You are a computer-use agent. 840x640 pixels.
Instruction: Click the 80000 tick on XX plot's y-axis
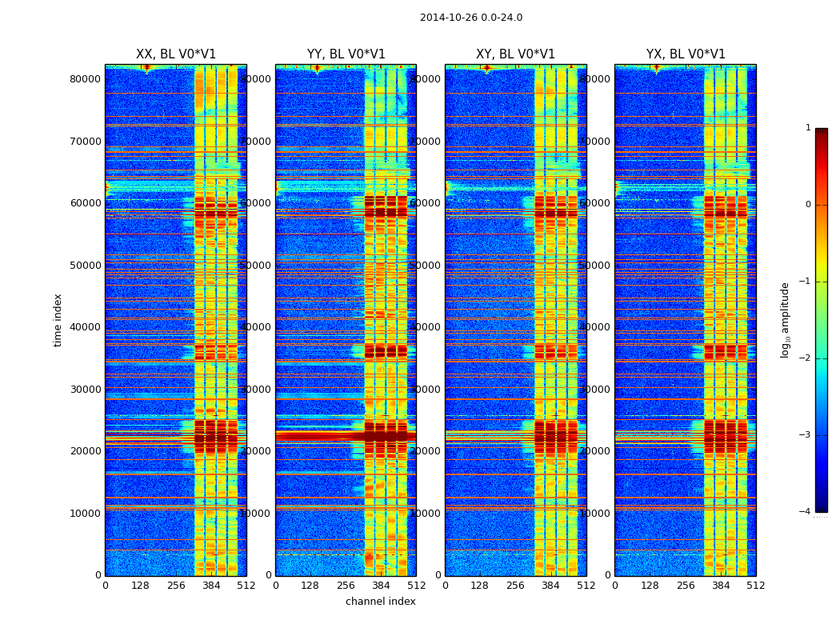(x=86, y=78)
